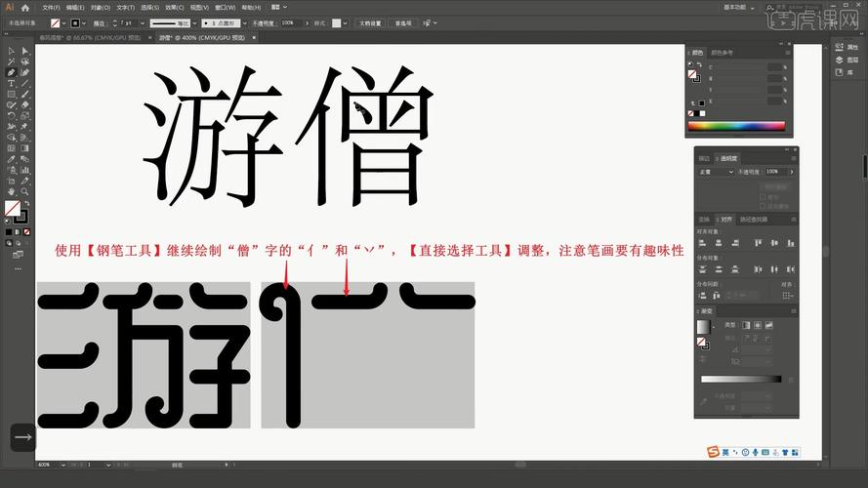Reset to default fill and stroke
868x488 pixels.
point(8,222)
